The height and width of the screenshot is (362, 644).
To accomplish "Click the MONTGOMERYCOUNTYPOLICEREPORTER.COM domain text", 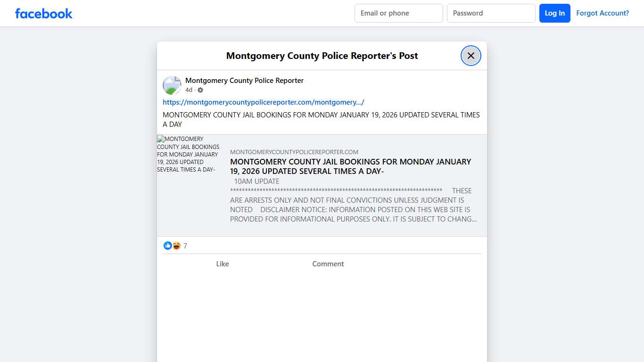I will pyautogui.click(x=294, y=152).
